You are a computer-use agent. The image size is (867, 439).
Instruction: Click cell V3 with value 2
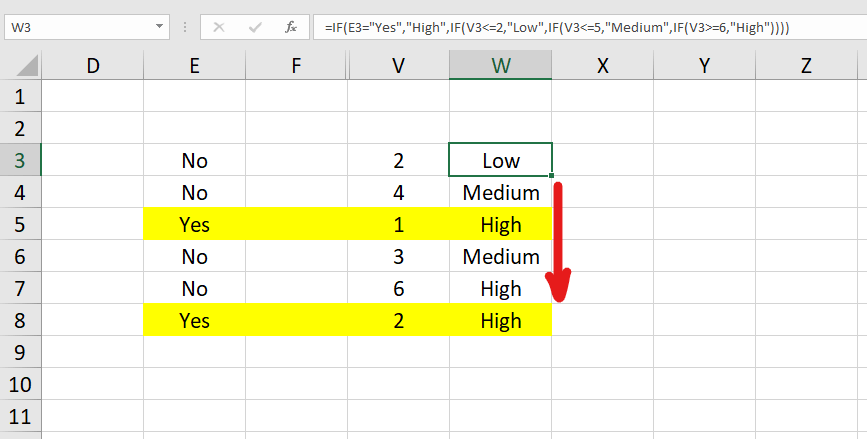(x=398, y=160)
